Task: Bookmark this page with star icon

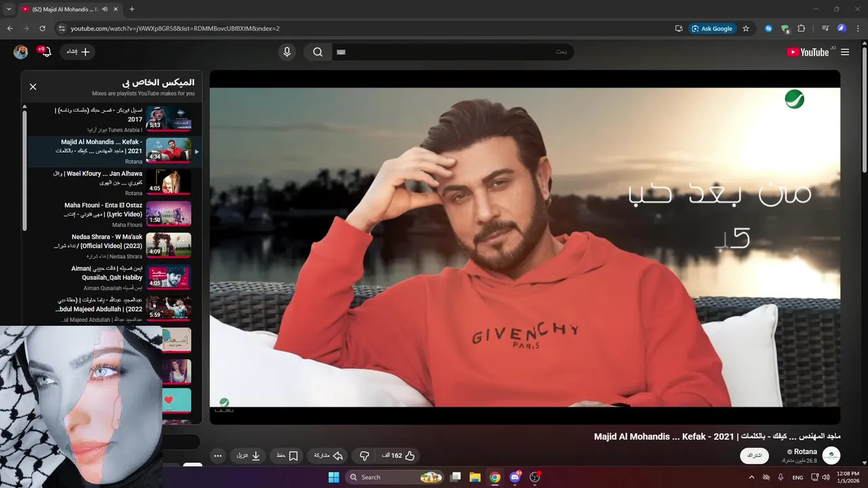Action: [746, 28]
